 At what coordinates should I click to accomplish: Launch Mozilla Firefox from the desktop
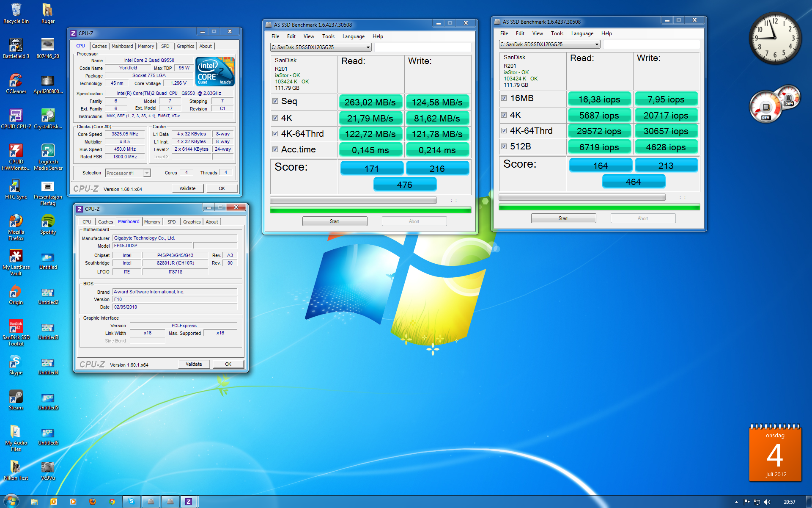[16, 227]
